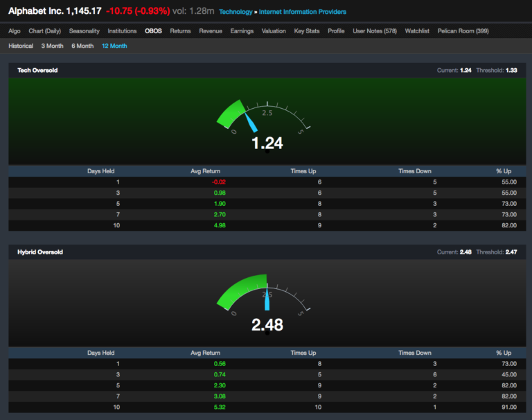Click the 2.30 average return cell
The width and height of the screenshot is (532, 420).
[x=220, y=385]
